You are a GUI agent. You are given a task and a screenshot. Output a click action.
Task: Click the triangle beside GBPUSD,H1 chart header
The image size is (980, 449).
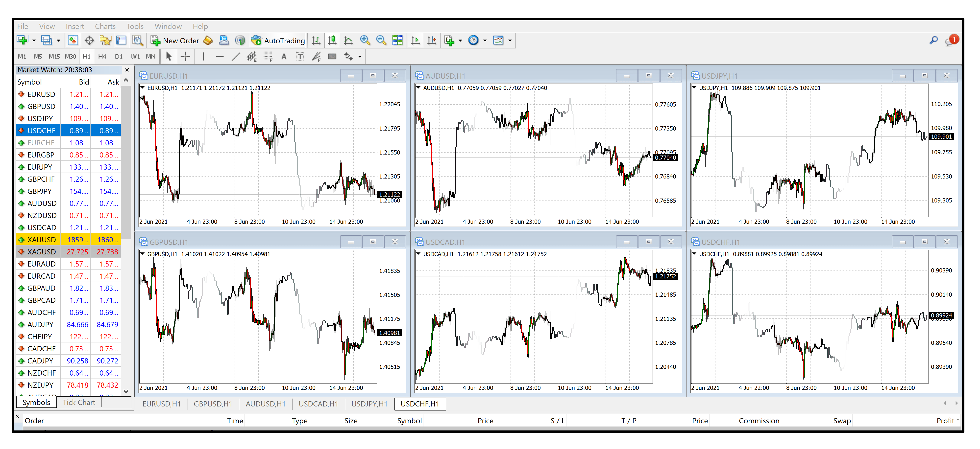click(x=143, y=254)
